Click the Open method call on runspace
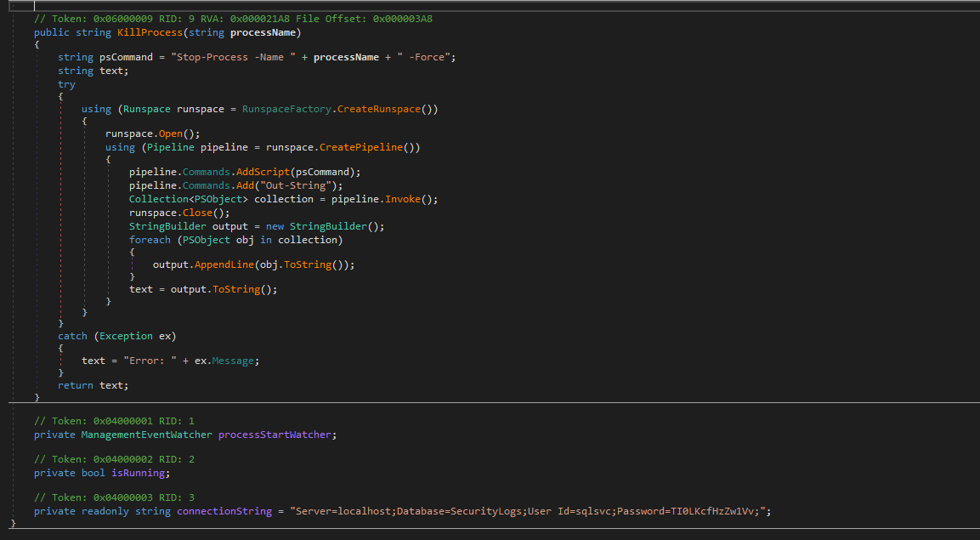This screenshot has width=980, height=540. (x=171, y=134)
